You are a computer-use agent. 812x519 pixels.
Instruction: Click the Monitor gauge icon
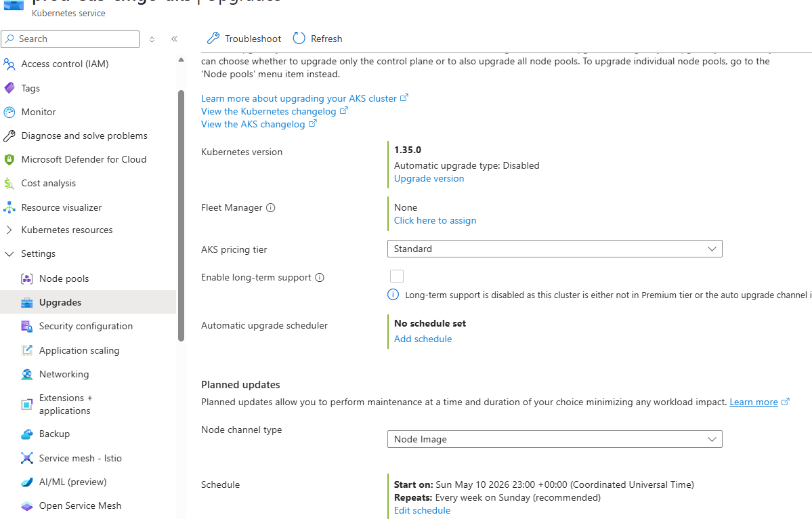(9, 112)
